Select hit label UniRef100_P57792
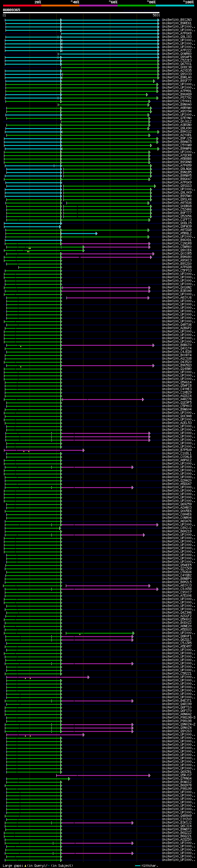 click(177, 98)
